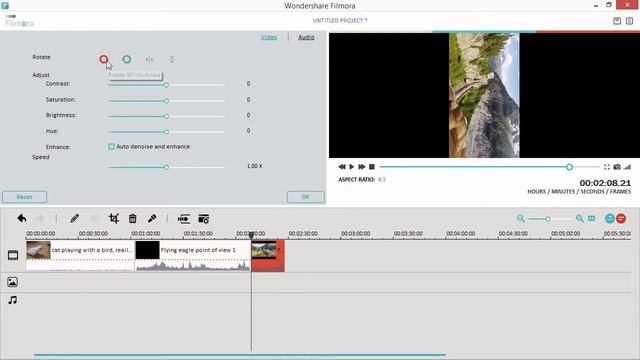Delete the selected clip with trash icon

pos(133,218)
